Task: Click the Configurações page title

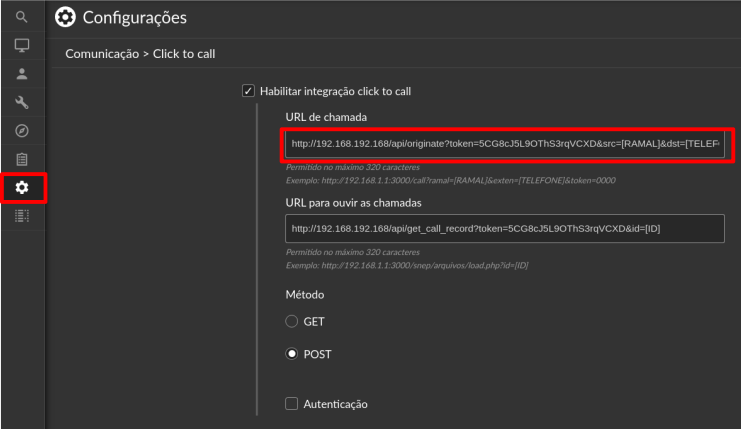Action: [x=135, y=17]
